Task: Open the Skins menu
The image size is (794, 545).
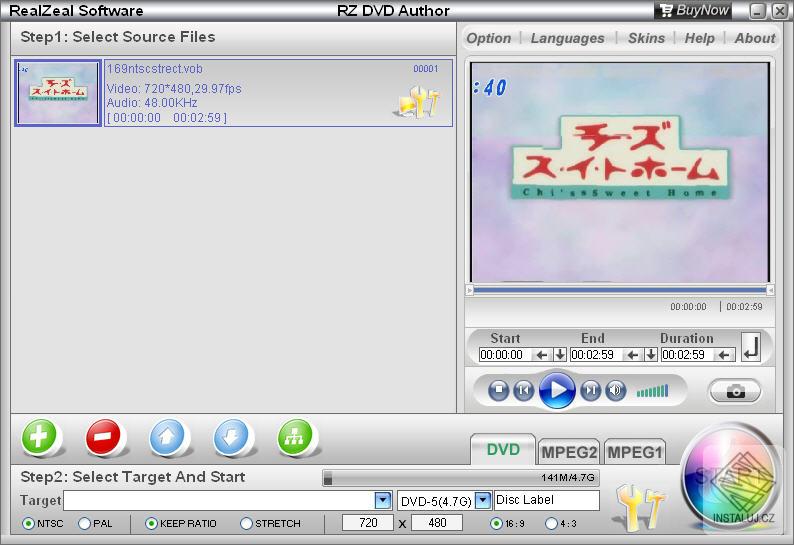Action: pos(646,38)
